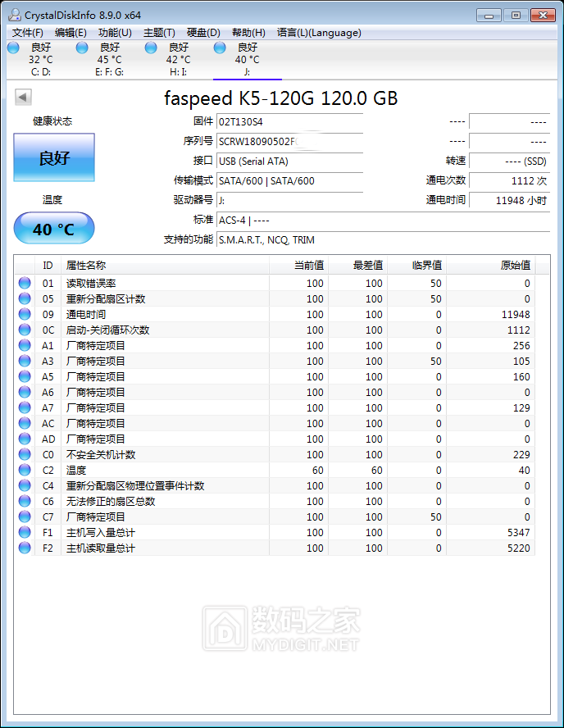Click the status orb for attribute 05
Viewport: 564px width, 728px height.
25,298
